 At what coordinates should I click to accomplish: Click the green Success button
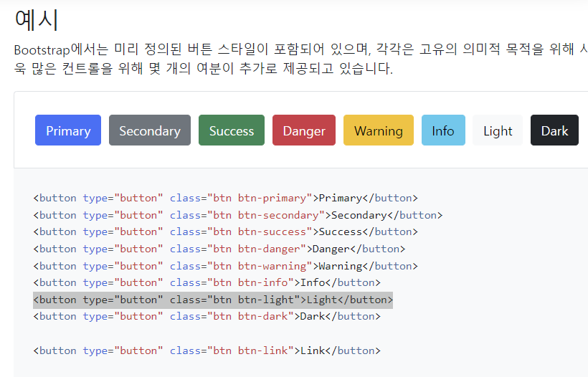point(232,130)
